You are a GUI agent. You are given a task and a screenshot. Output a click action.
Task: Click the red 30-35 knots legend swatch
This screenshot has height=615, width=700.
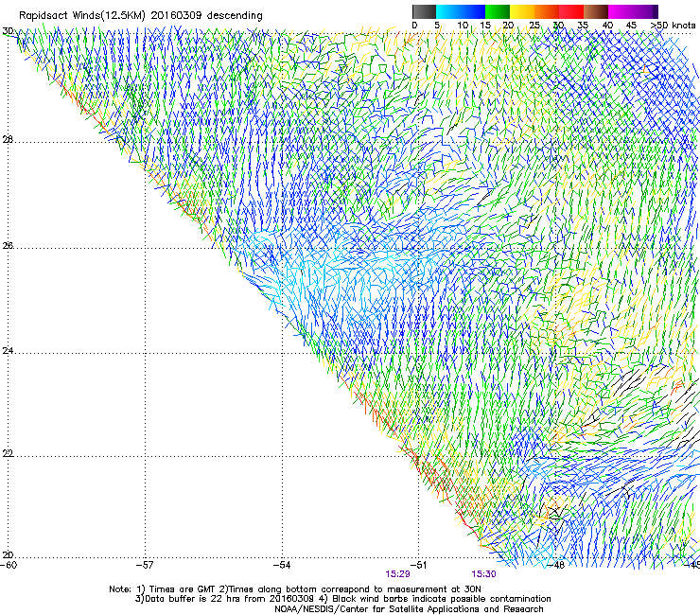pos(571,11)
